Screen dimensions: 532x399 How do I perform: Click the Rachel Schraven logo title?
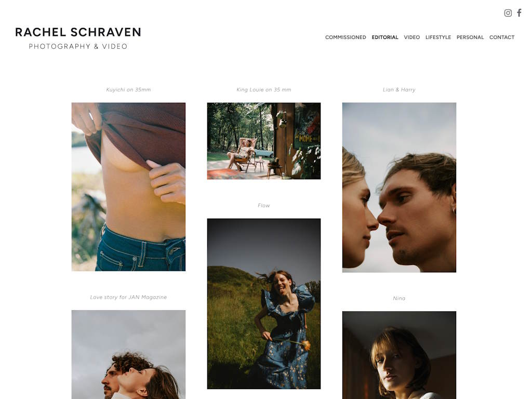pyautogui.click(x=78, y=32)
